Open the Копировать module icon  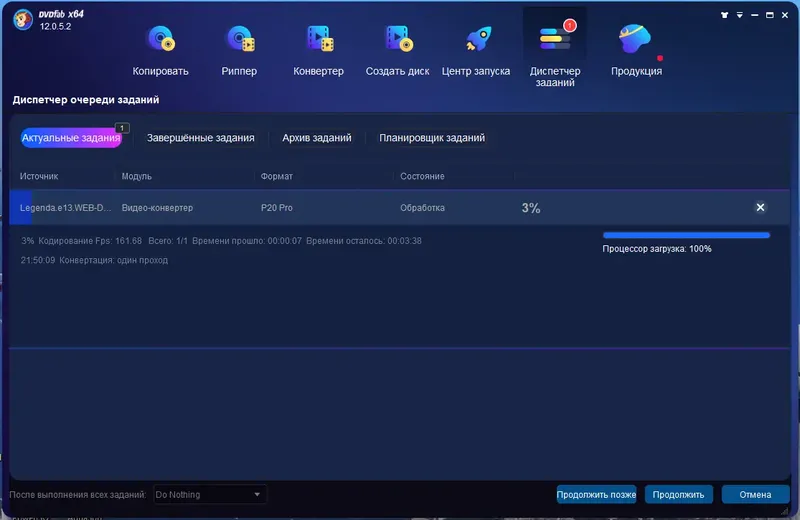161,39
